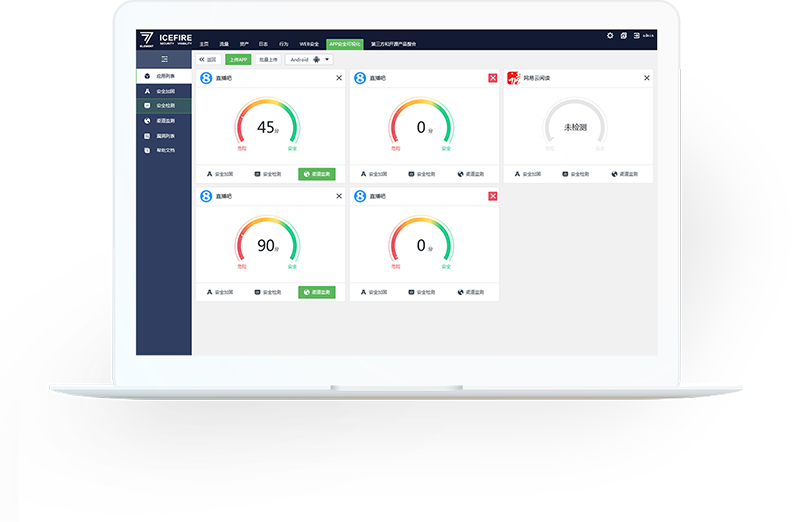Screen dimensions: 792x522
Task: Open 应用列表 in the sidebar
Action: tap(164, 76)
